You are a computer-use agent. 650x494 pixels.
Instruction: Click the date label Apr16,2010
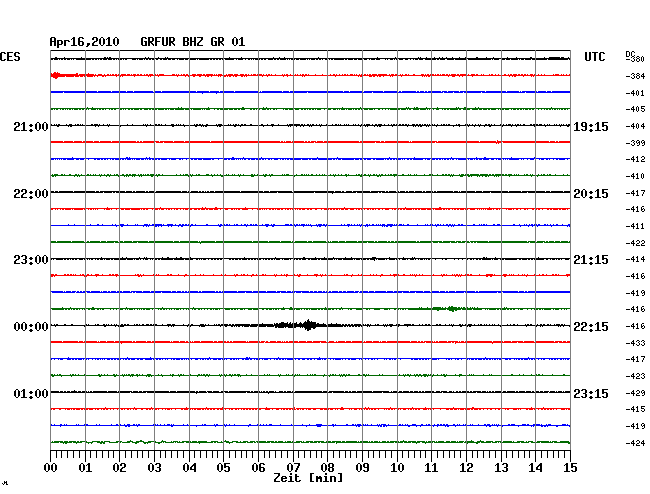pyautogui.click(x=85, y=42)
